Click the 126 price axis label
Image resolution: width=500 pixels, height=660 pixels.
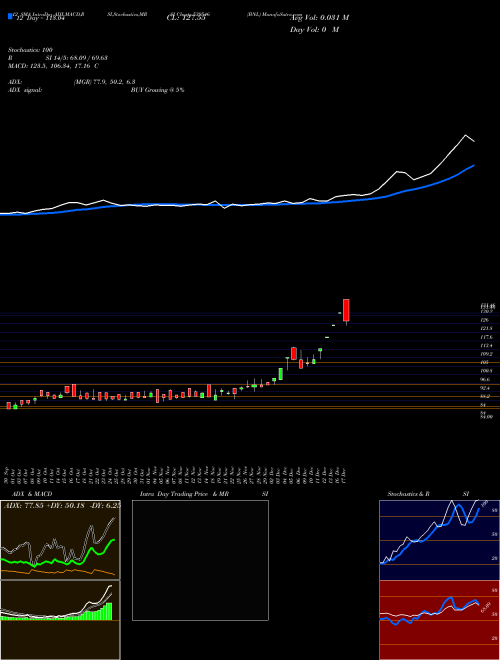485,321
